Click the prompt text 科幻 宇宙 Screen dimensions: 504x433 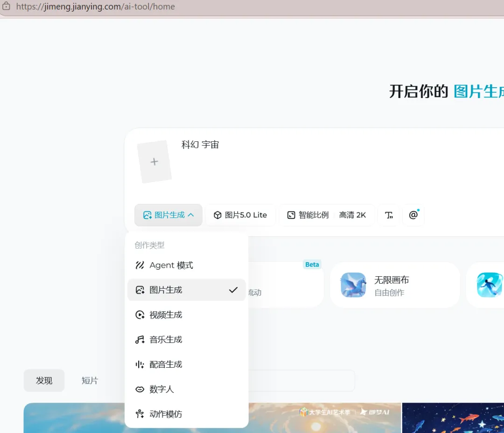tap(200, 145)
